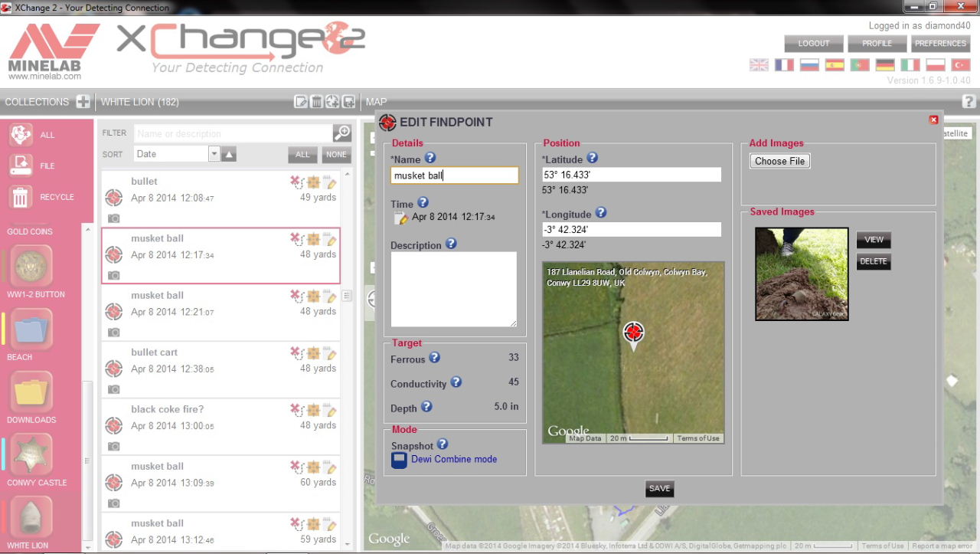Click the NONE selection button
The width and height of the screenshot is (980, 554).
pos(336,154)
